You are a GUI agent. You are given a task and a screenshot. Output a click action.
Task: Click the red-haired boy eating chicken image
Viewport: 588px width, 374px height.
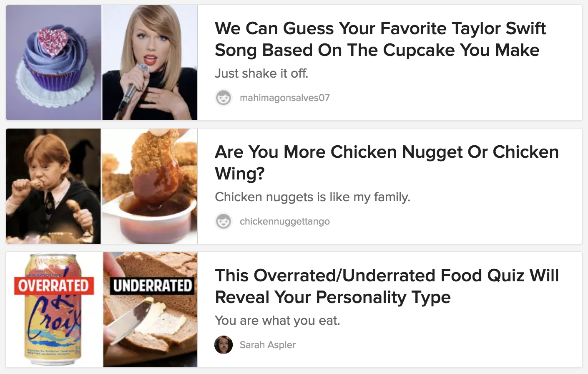(53, 186)
